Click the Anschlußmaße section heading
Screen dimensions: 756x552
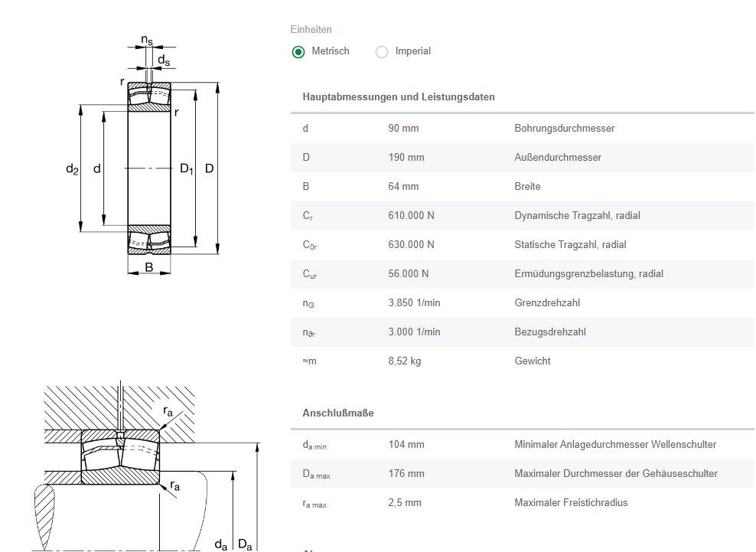coord(337,413)
